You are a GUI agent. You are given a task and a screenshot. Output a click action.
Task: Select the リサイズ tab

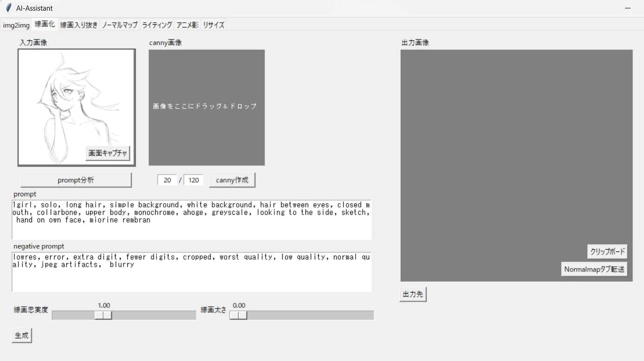(213, 25)
